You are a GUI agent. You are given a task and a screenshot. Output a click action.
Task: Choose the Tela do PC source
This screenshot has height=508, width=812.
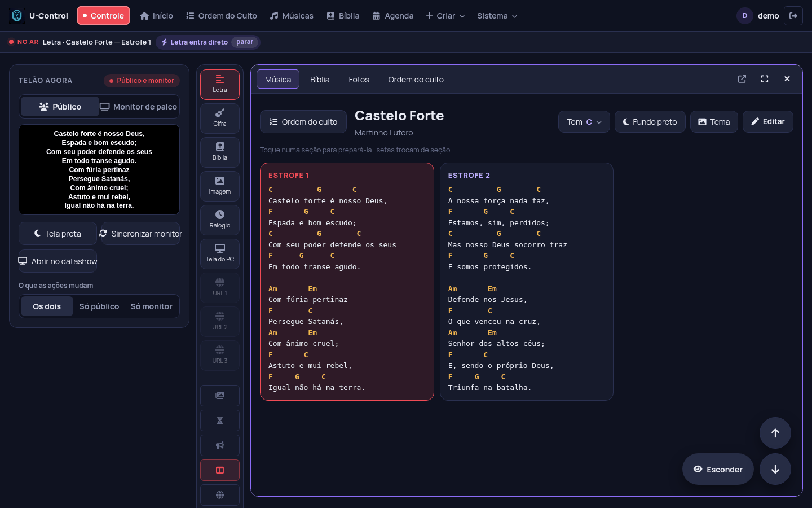(x=220, y=254)
